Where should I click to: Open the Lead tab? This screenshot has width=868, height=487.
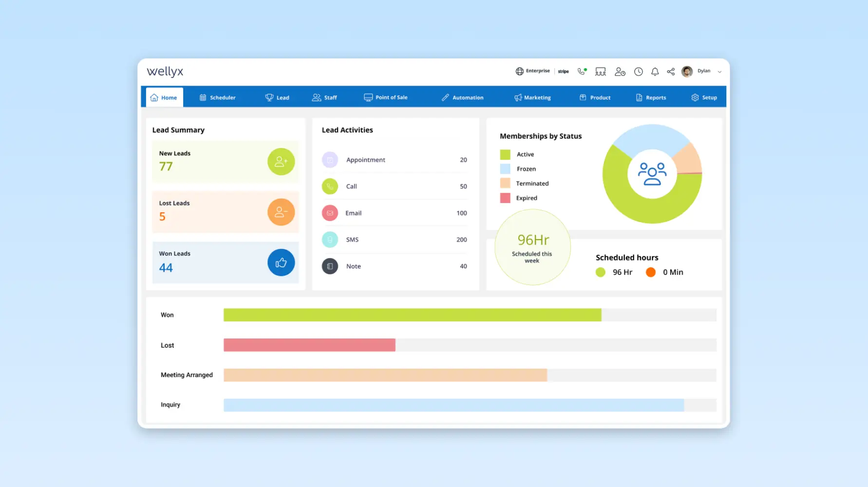[277, 97]
